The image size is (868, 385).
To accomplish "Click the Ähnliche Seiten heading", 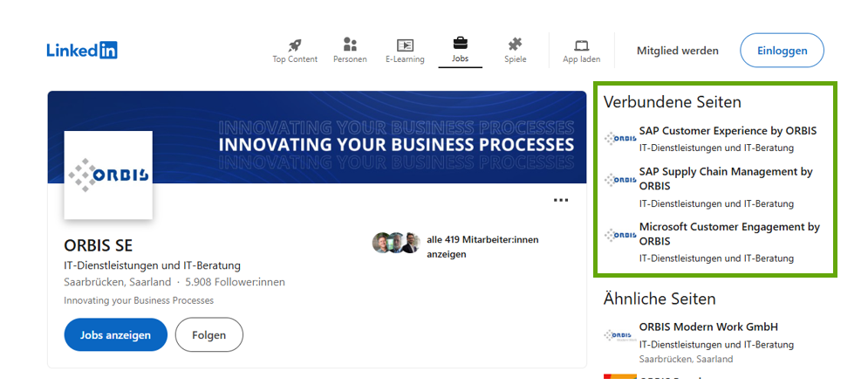I will [x=660, y=299].
